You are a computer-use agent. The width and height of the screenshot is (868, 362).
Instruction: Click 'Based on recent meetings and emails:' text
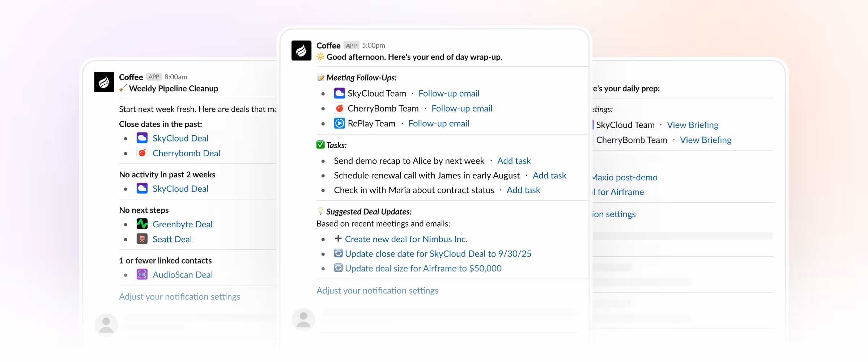pos(383,224)
